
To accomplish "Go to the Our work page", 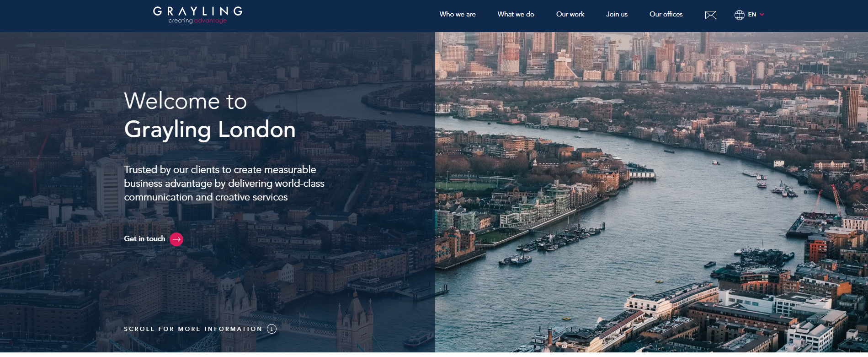I will point(570,14).
